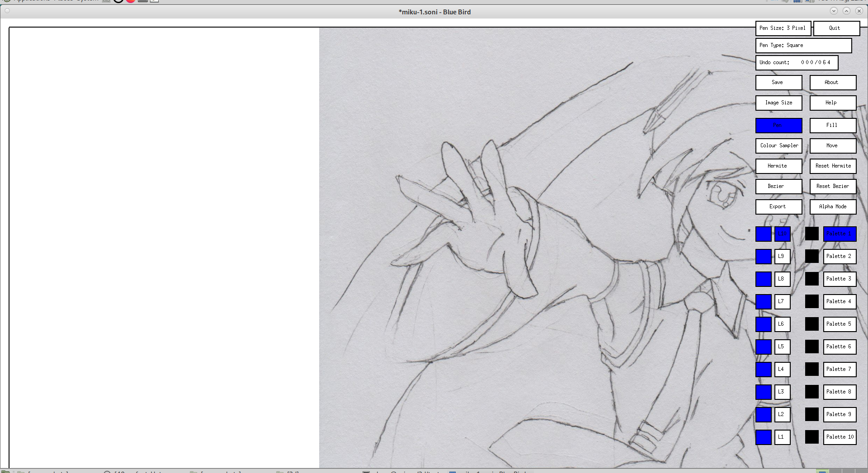Choose the Move tool
868x473 pixels.
[x=833, y=146]
